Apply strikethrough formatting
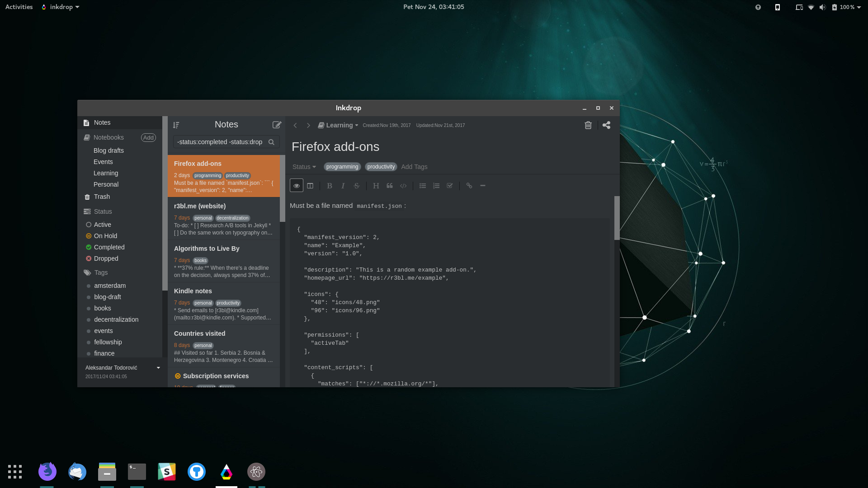 click(357, 186)
